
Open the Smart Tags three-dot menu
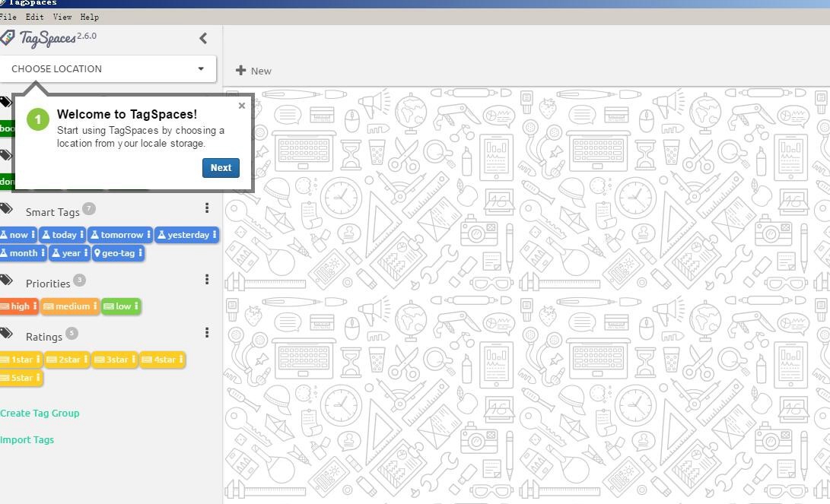207,208
